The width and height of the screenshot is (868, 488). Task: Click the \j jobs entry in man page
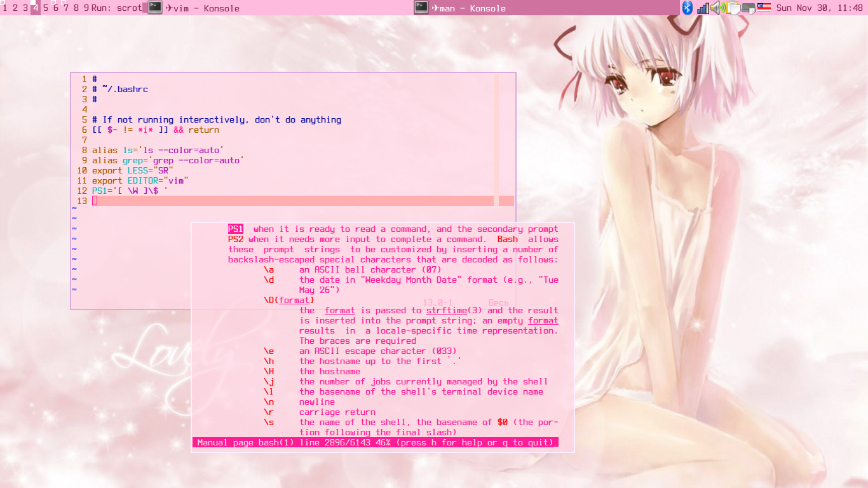pos(269,382)
